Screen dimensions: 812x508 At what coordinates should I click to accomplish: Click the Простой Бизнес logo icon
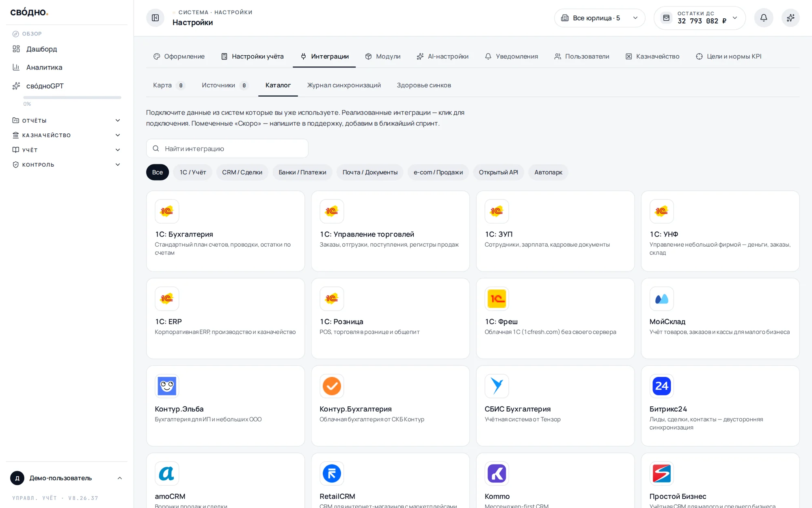(x=661, y=473)
